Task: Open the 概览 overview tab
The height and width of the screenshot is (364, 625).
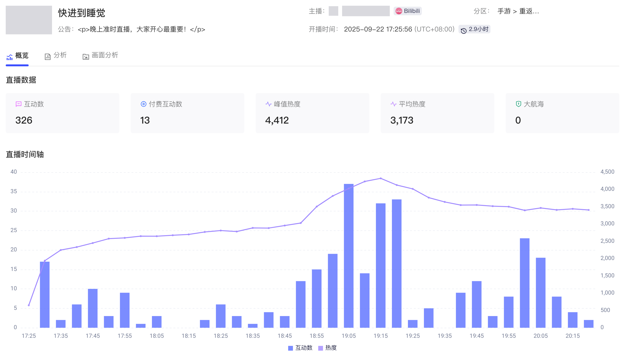Action: 17,56
